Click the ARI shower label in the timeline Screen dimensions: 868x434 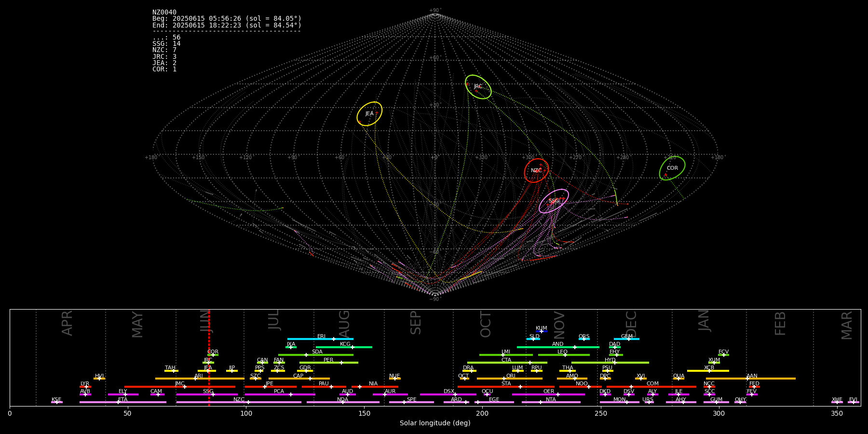click(x=199, y=376)
